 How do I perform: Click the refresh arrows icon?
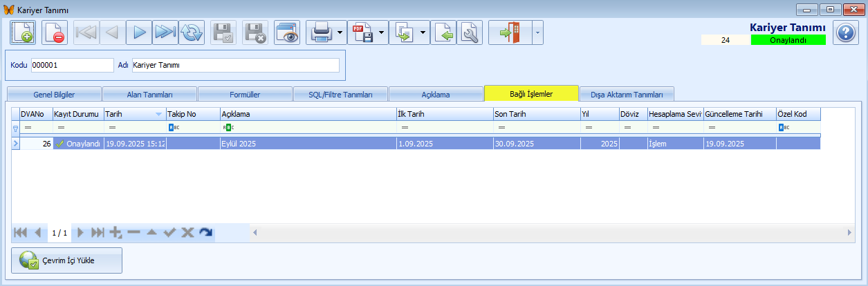coord(192,32)
